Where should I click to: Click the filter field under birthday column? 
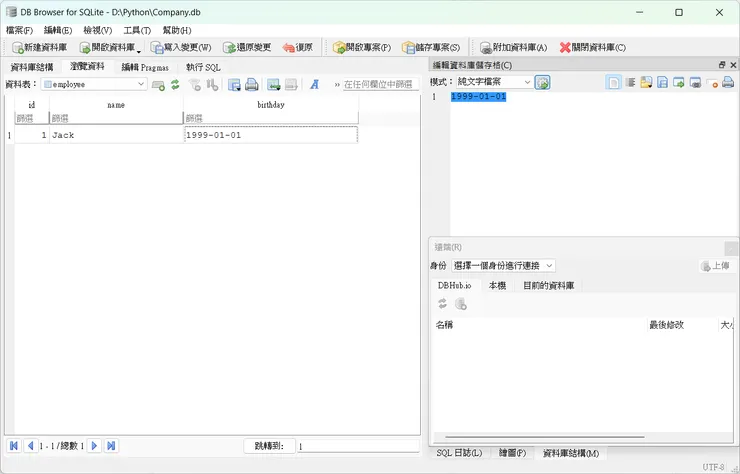tap(271, 118)
